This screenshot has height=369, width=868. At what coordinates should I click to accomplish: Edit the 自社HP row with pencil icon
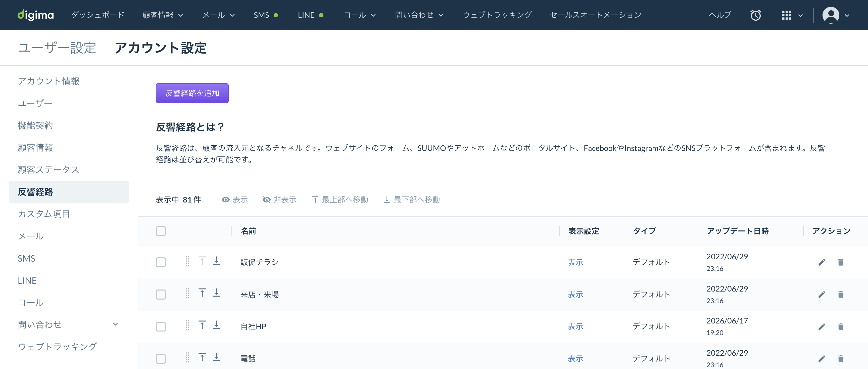pos(822,326)
